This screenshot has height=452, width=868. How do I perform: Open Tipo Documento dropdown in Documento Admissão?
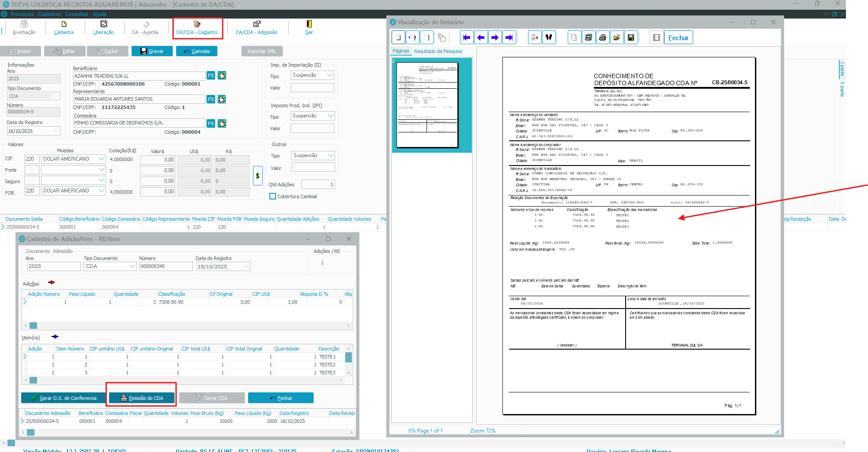[x=132, y=266]
